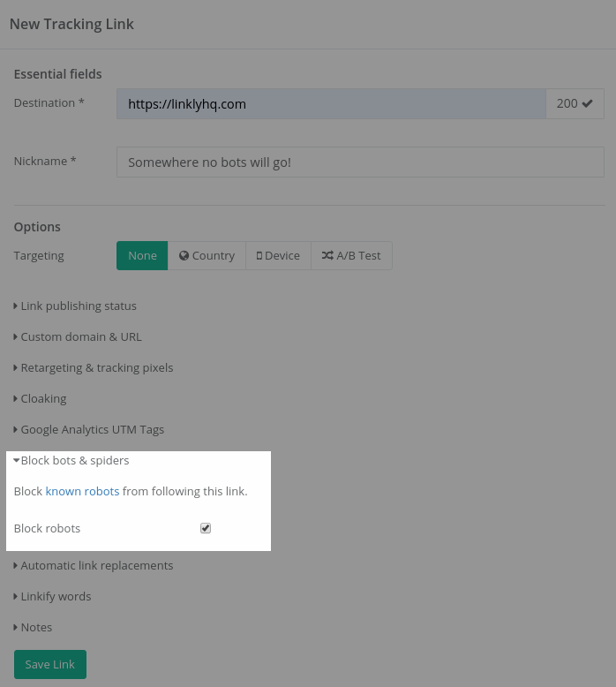Expand Retargeting & tracking pixels section

tap(96, 367)
